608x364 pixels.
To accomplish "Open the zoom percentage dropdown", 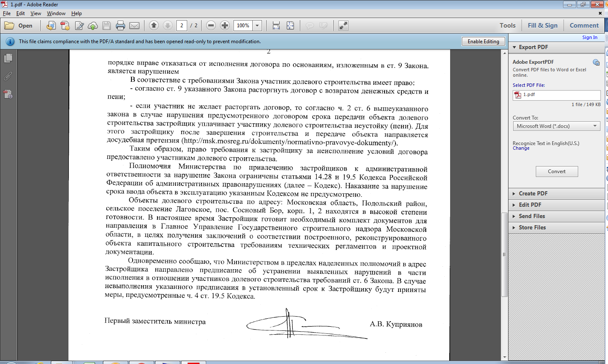I will (257, 26).
